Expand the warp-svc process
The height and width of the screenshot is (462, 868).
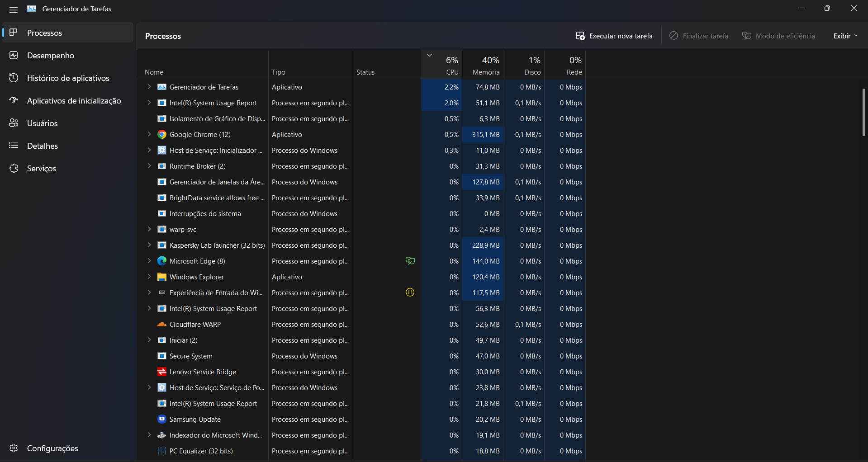click(x=149, y=229)
